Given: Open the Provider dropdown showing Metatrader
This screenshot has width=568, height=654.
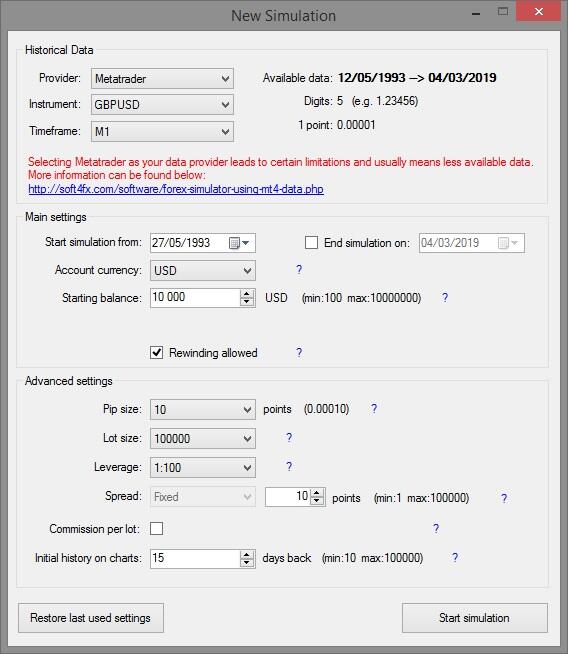Looking at the screenshot, I should point(162,79).
